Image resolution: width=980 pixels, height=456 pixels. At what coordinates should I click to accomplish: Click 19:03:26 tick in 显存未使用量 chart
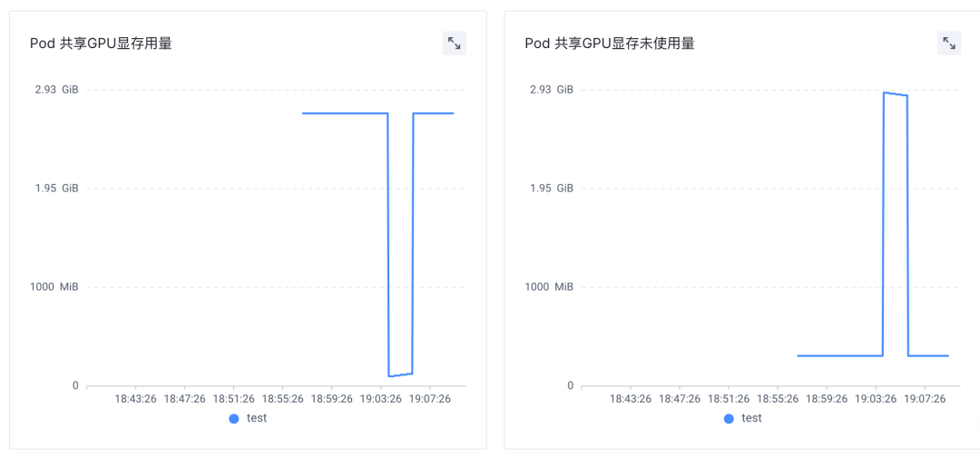point(876,399)
